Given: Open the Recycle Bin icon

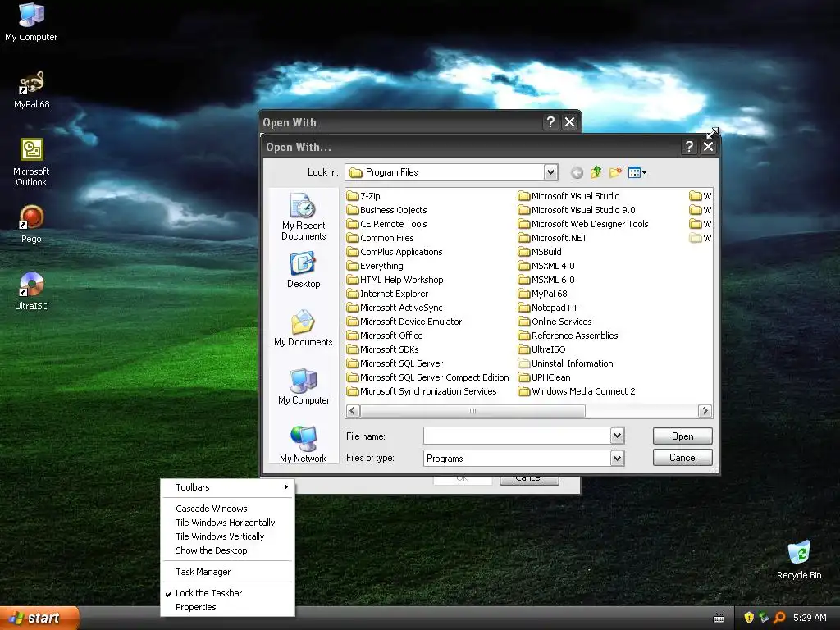Looking at the screenshot, I should (799, 559).
